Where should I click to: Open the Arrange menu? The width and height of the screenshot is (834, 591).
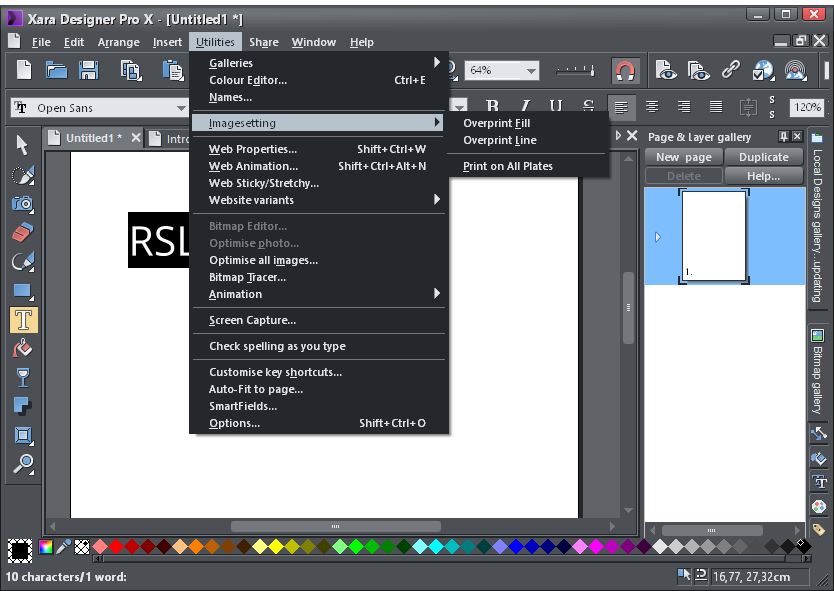tap(119, 42)
